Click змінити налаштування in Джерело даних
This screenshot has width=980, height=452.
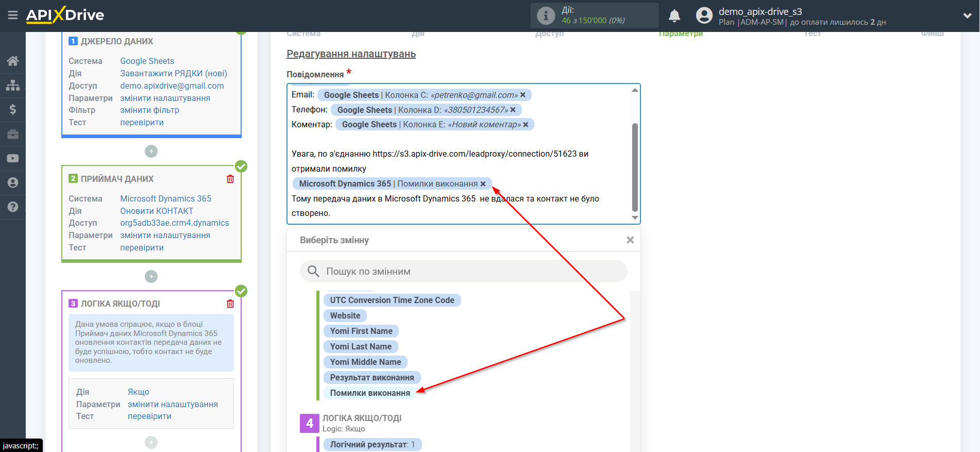point(165,98)
